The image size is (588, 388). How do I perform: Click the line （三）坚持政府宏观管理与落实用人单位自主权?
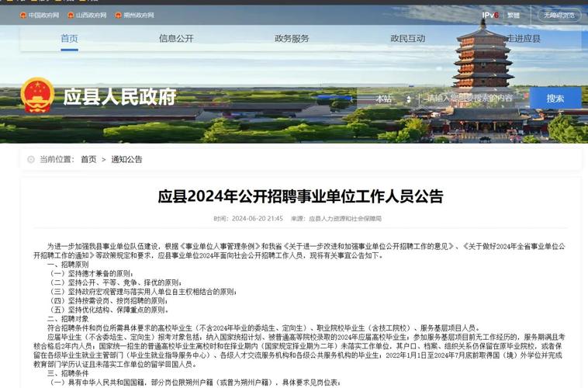(x=142, y=292)
